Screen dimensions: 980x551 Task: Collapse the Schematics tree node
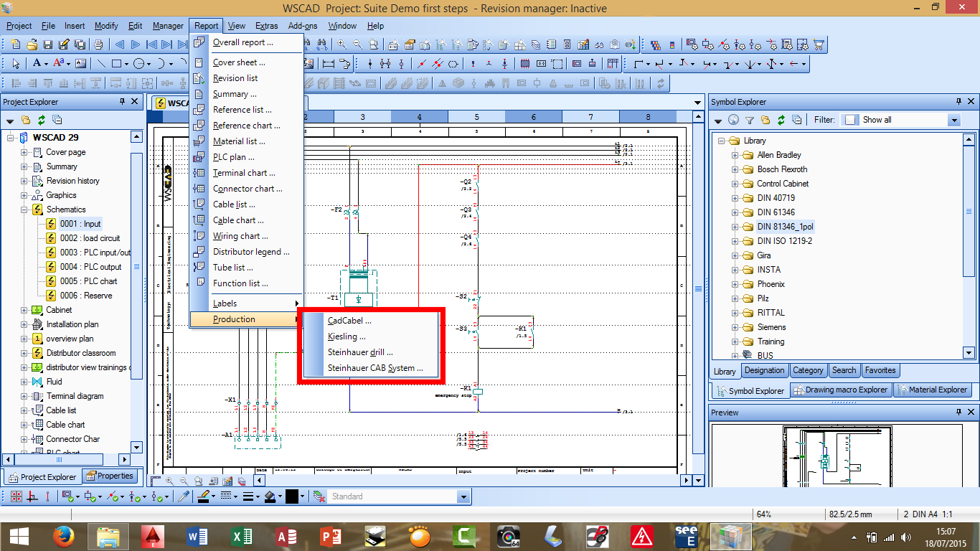pos(24,209)
